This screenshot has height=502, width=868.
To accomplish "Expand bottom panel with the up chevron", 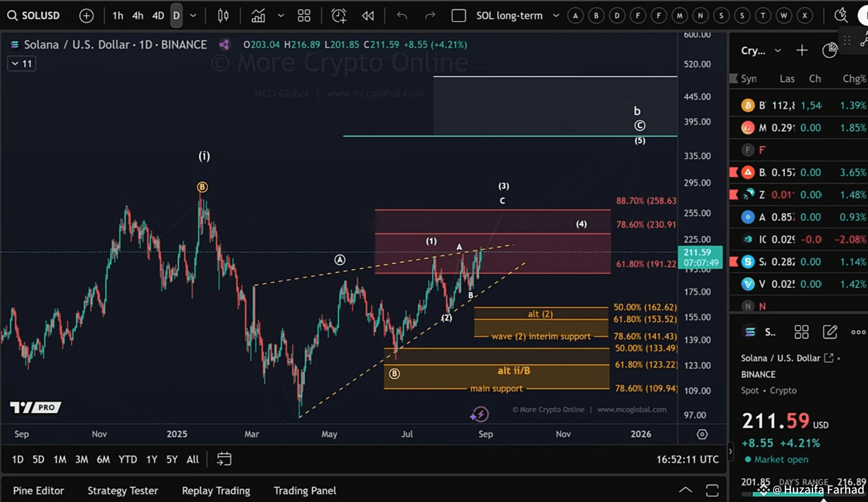I will [685, 490].
